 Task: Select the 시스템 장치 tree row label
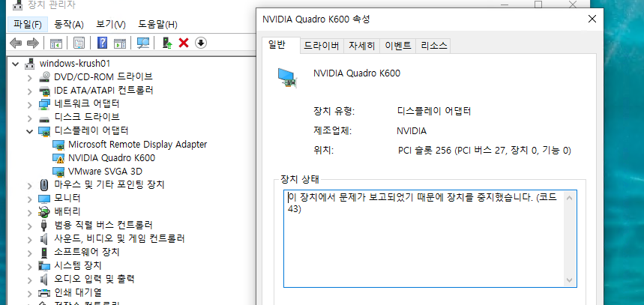pos(78,265)
